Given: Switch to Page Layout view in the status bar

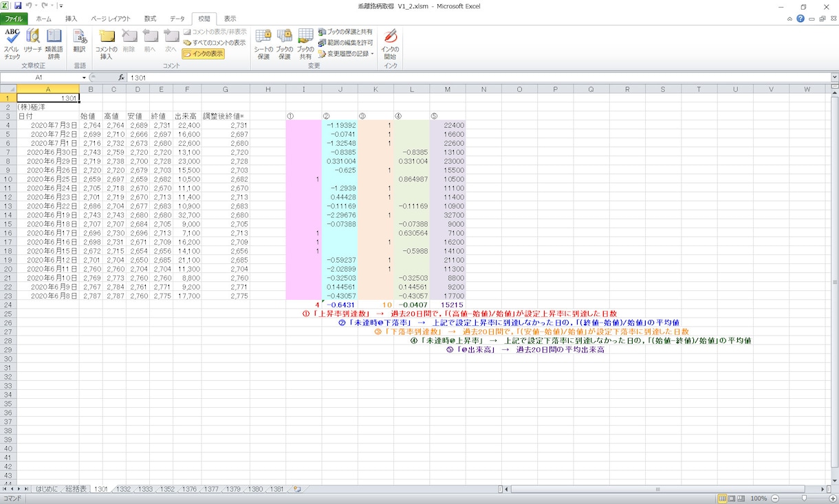Looking at the screenshot, I should pyautogui.click(x=733, y=498).
